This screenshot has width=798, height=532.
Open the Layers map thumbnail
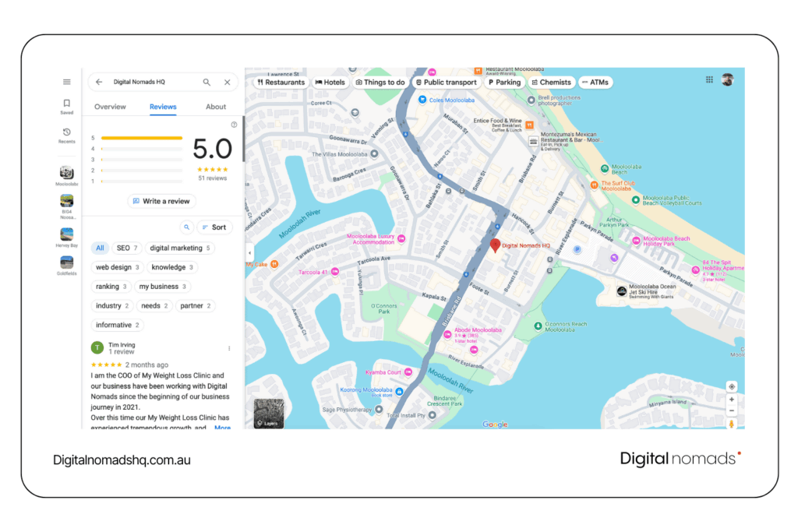coord(269,413)
